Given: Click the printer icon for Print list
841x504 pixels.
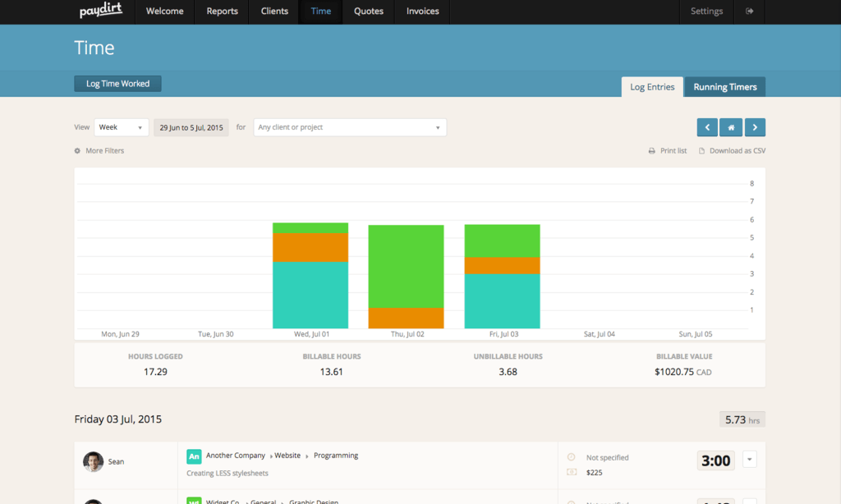Looking at the screenshot, I should 652,151.
